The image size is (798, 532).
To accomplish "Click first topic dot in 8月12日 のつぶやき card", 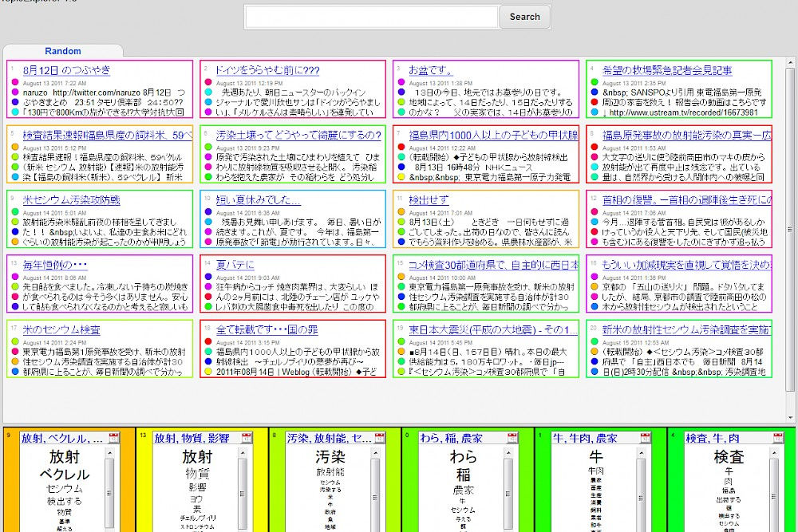I will coord(14,83).
